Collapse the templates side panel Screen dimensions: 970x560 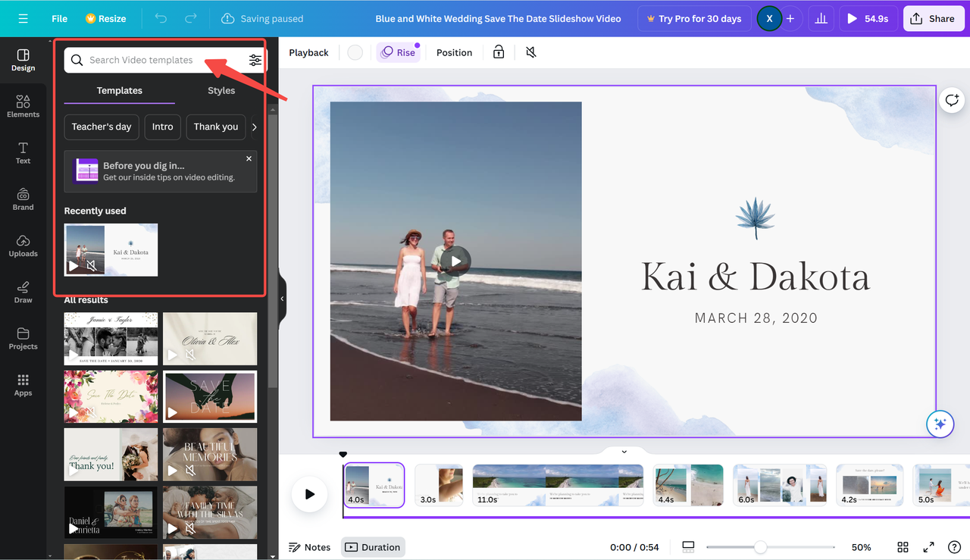pos(281,299)
